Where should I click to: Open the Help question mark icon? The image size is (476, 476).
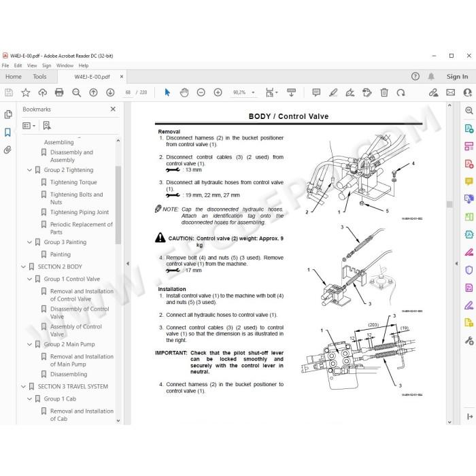[415, 76]
